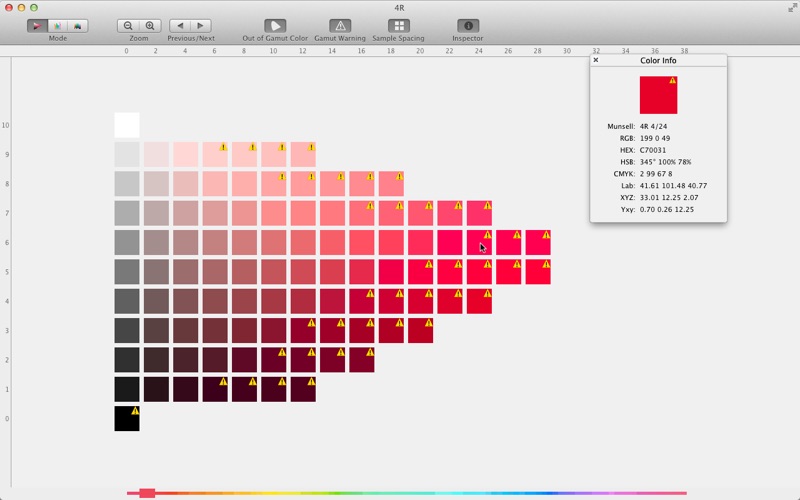Click the Munsell value 4R 4/24

coord(654,127)
